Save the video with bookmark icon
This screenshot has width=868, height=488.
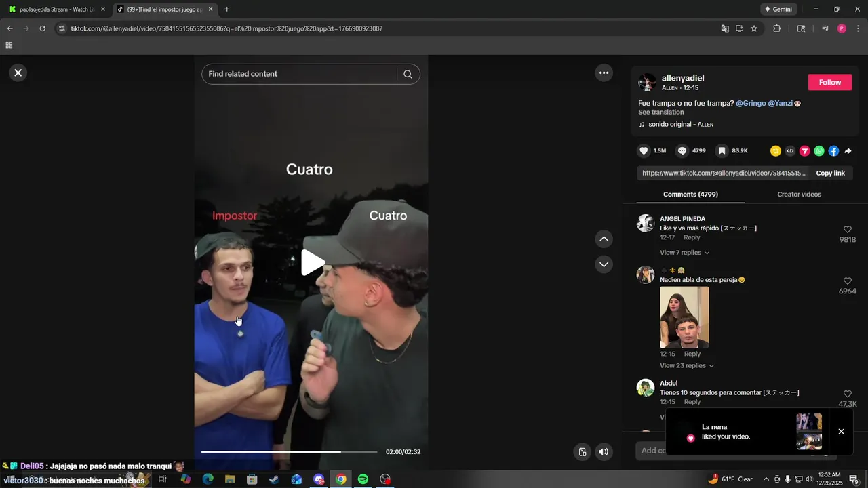(722, 150)
